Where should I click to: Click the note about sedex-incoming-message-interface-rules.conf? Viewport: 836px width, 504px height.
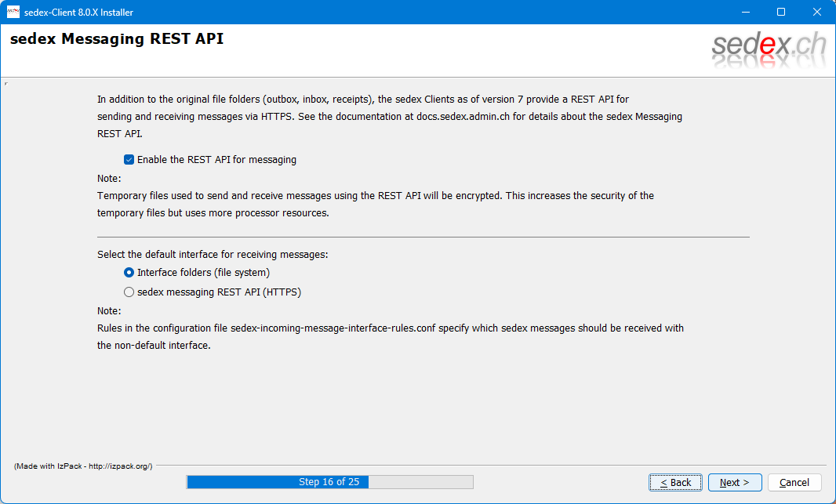pyautogui.click(x=390, y=337)
